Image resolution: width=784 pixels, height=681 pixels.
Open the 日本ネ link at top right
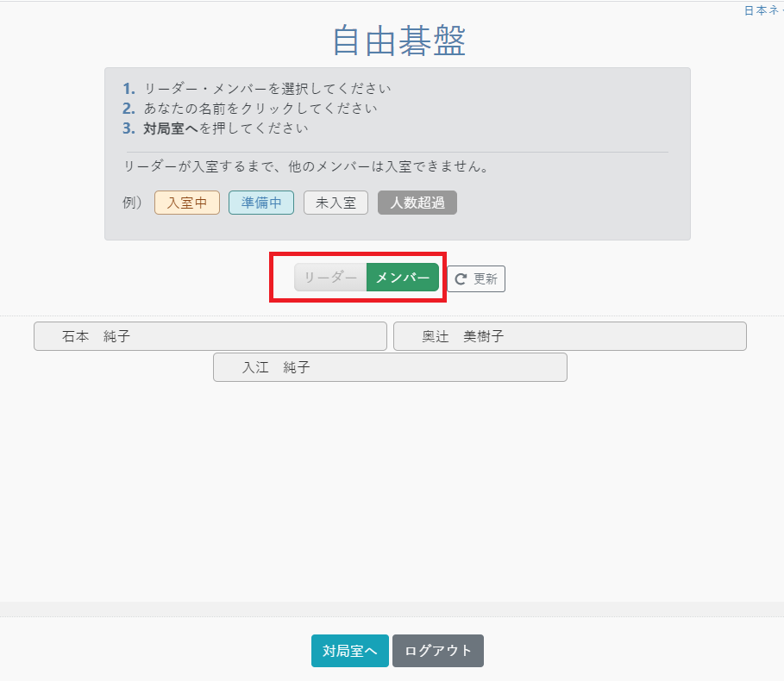[763, 10]
